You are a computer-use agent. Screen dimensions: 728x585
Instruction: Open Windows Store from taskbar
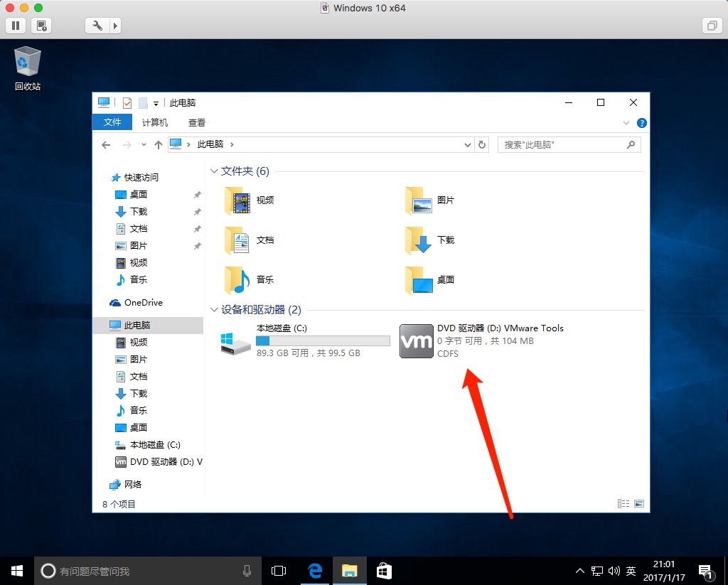tap(383, 571)
